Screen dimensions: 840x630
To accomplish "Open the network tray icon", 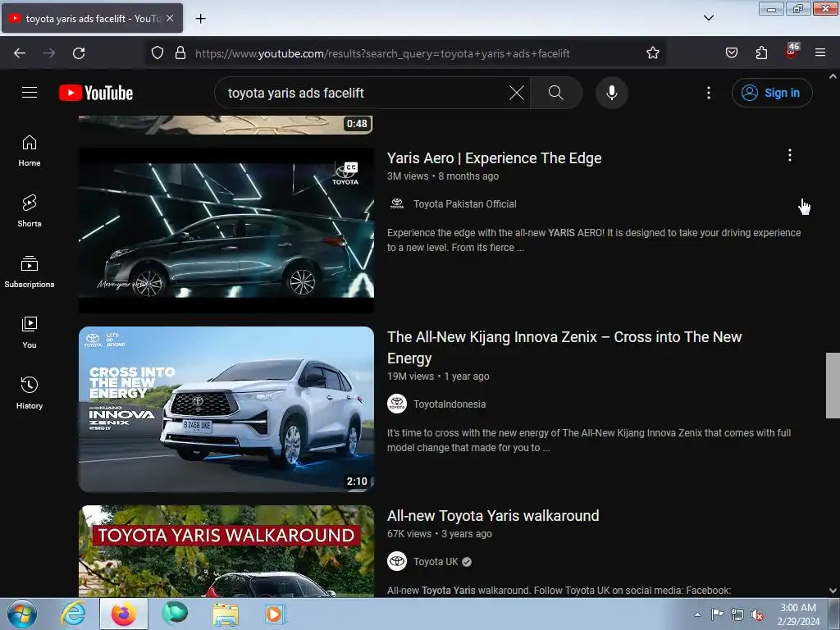I will click(737, 614).
